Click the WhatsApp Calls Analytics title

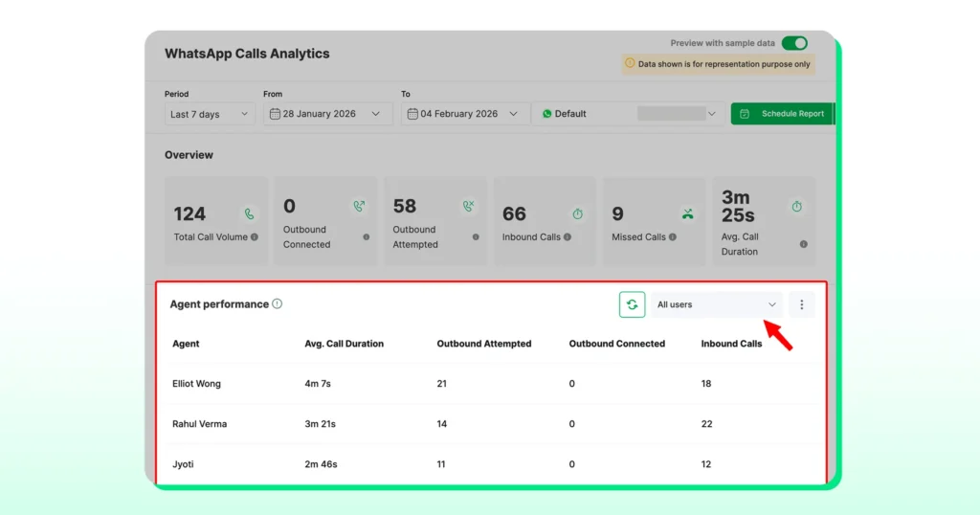point(247,53)
